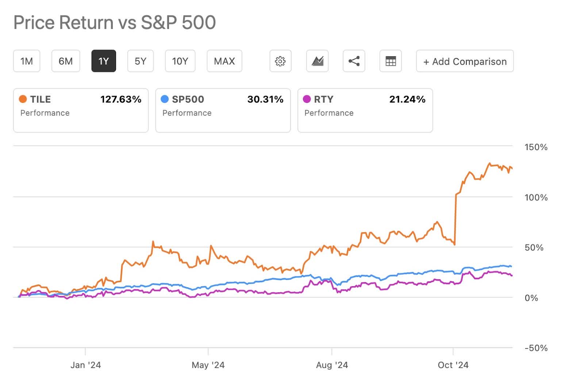Click the Add Comparison button
The height and width of the screenshot is (392, 584).
tap(465, 61)
